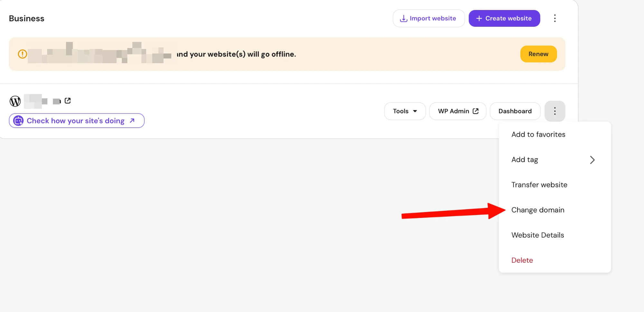Click the WordPress logo icon

15,101
